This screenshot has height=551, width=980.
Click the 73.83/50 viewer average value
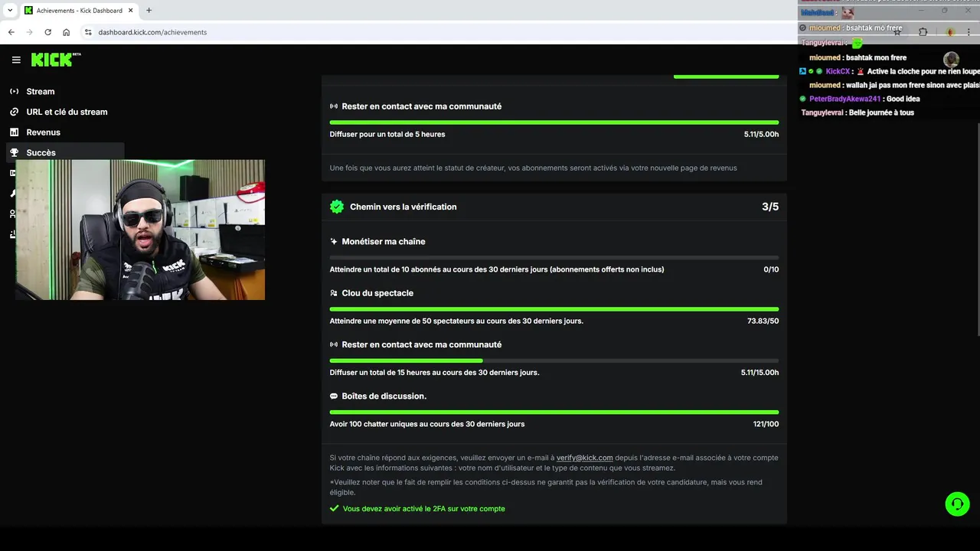pyautogui.click(x=763, y=321)
